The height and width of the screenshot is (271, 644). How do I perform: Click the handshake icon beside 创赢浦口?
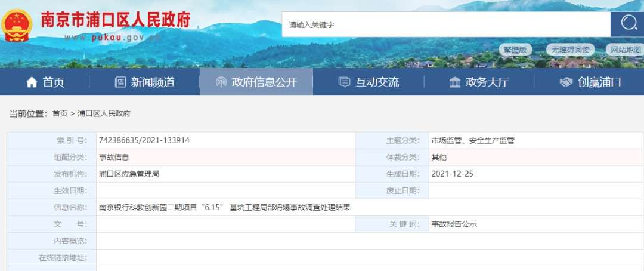coord(566,82)
